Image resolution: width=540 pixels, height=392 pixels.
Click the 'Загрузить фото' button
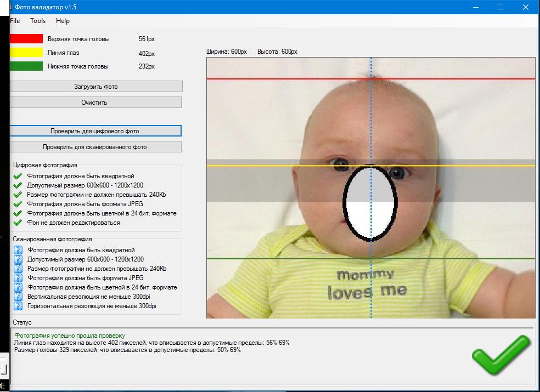tap(95, 87)
